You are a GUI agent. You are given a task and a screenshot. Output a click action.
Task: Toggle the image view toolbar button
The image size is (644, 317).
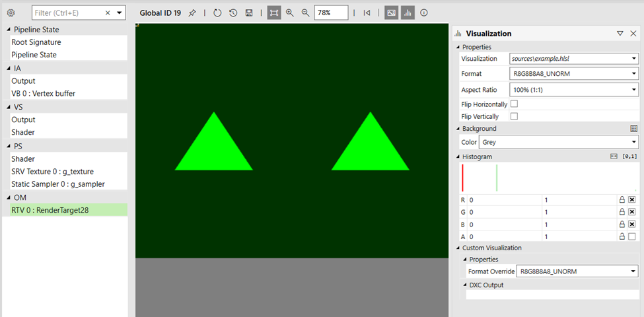pos(392,13)
